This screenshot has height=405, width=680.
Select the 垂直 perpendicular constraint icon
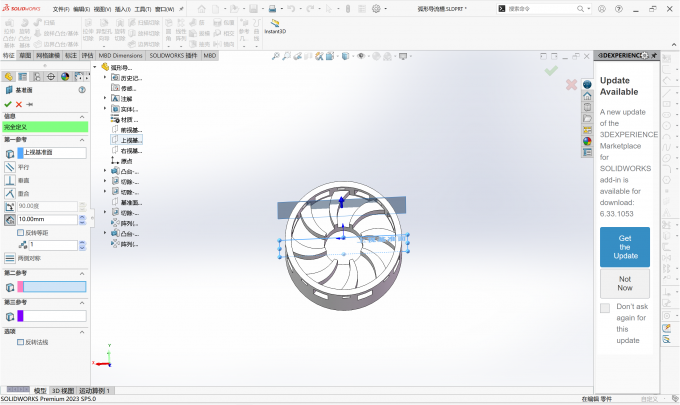[x=10, y=180]
